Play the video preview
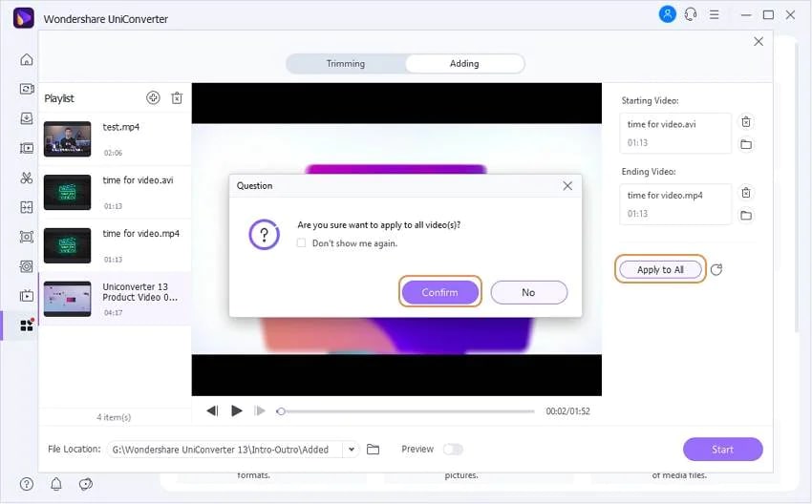This screenshot has width=812, height=504. [237, 410]
